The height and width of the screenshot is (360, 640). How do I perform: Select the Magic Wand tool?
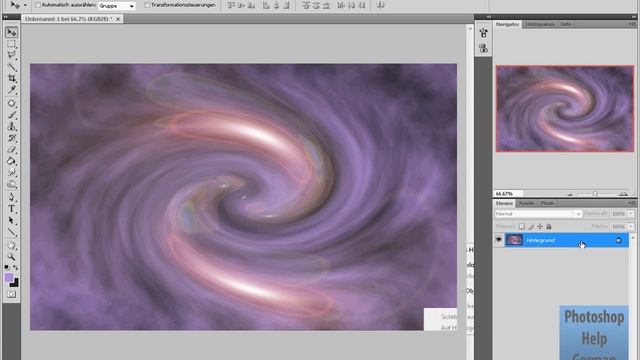(x=11, y=67)
